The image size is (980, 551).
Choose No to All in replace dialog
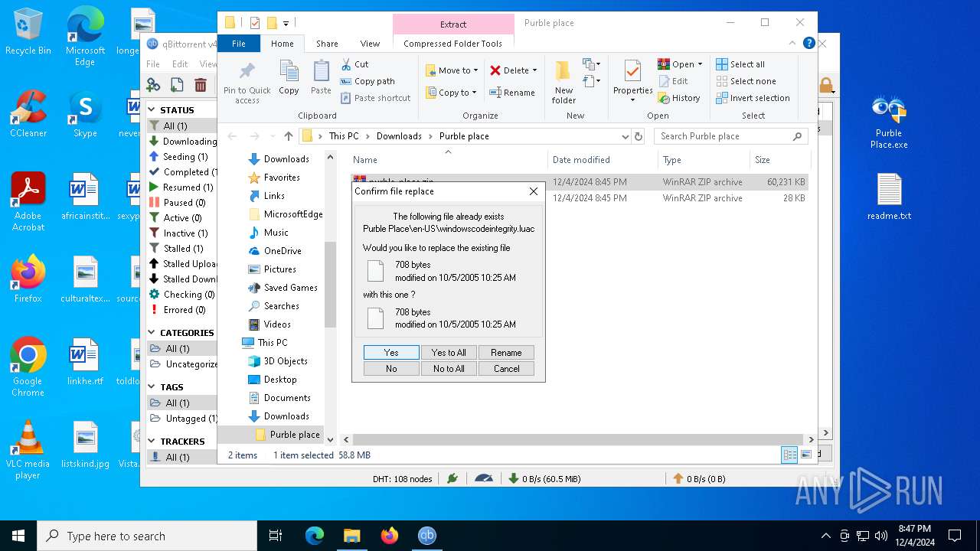pyautogui.click(x=449, y=368)
